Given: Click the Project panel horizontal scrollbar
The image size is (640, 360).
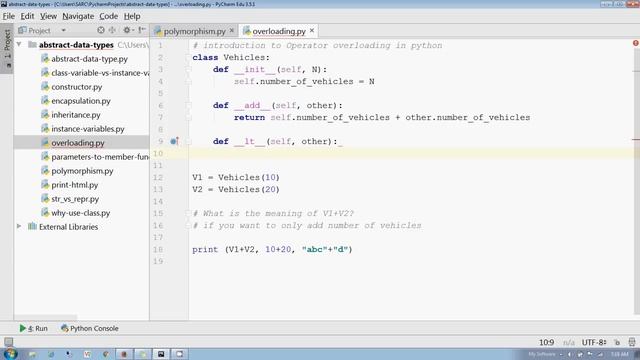Looking at the screenshot, I should pos(45,317).
